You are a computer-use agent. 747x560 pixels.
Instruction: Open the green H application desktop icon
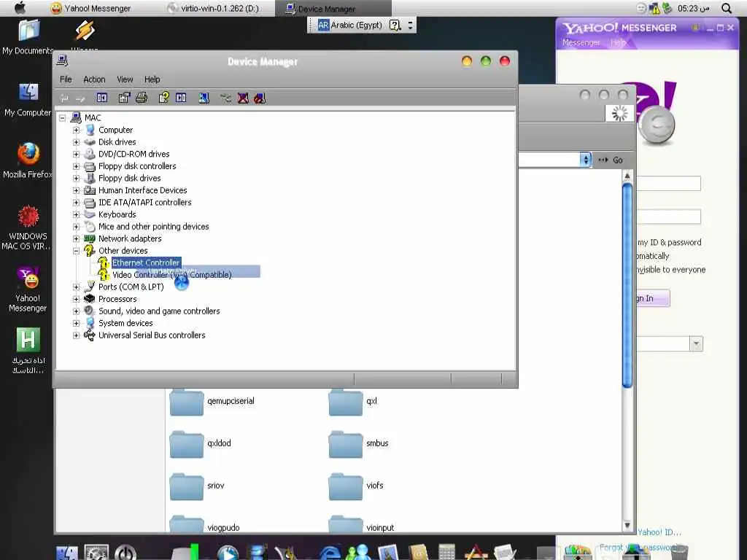[x=28, y=351]
